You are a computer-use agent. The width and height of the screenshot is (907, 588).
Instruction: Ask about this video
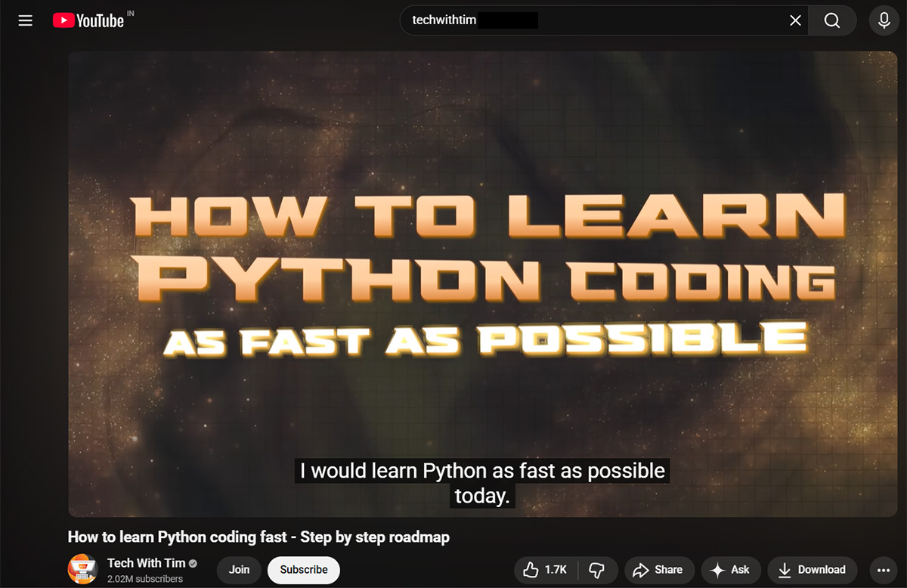point(731,570)
